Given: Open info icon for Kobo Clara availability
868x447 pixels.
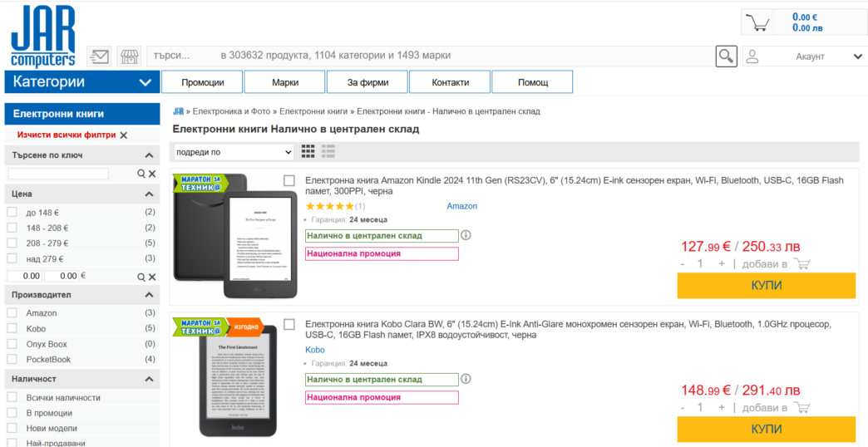Looking at the screenshot, I should (466, 379).
